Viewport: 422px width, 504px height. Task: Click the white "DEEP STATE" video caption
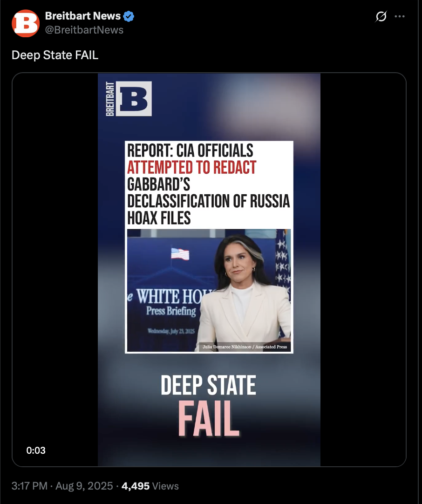tap(208, 385)
